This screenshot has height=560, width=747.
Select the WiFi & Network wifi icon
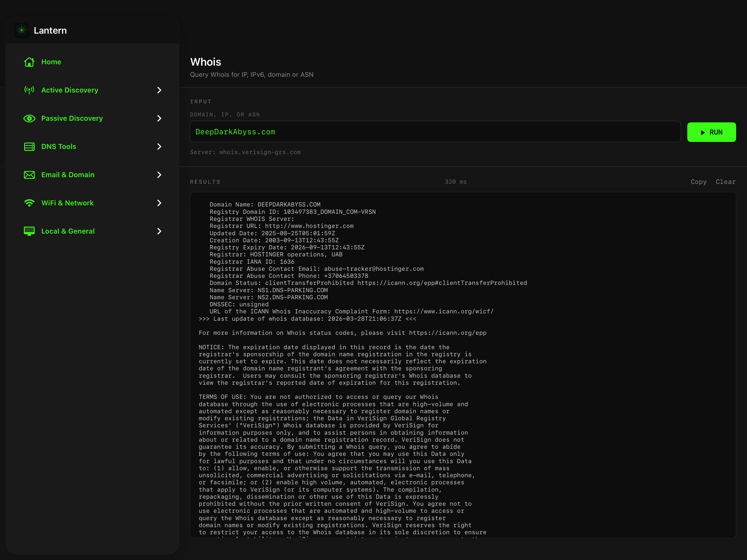click(x=29, y=203)
